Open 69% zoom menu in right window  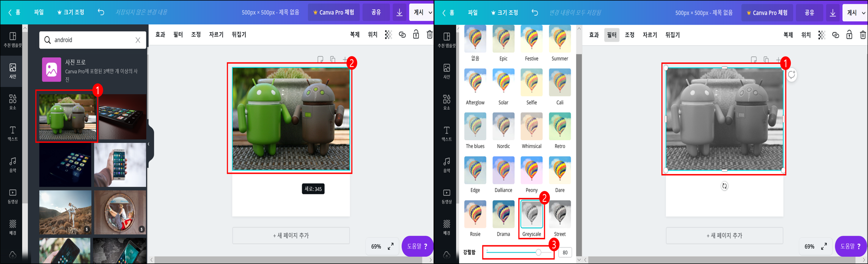809,246
